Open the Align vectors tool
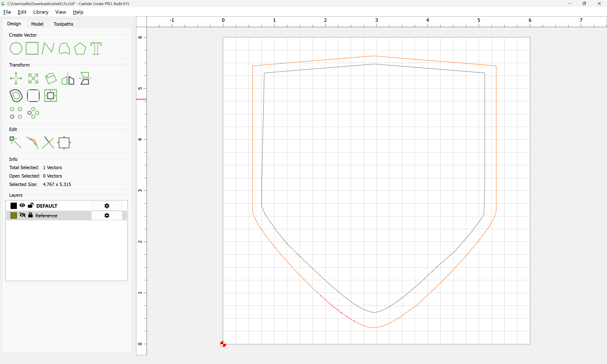607x364 pixels. 85,79
